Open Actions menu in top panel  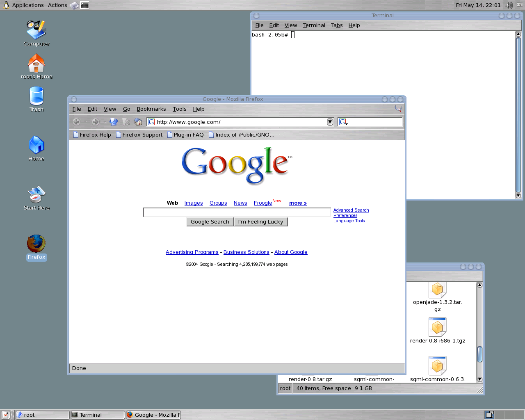point(57,5)
